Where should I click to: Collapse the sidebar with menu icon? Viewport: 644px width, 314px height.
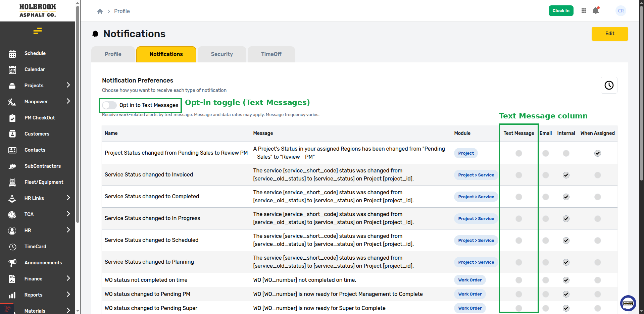38,31
